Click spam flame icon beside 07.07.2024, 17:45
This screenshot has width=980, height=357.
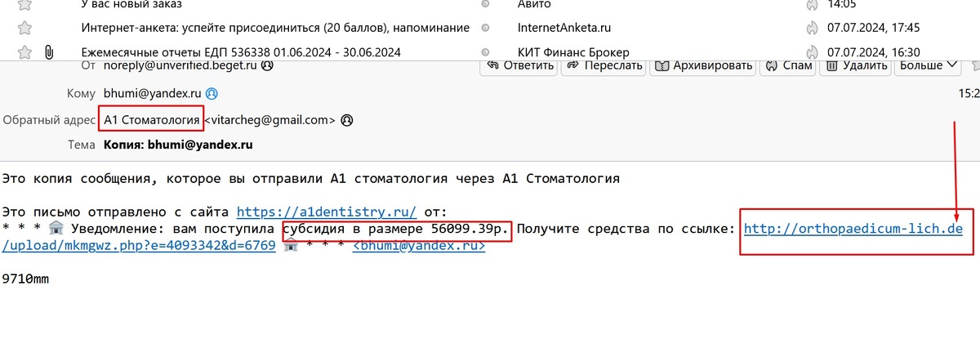(812, 28)
